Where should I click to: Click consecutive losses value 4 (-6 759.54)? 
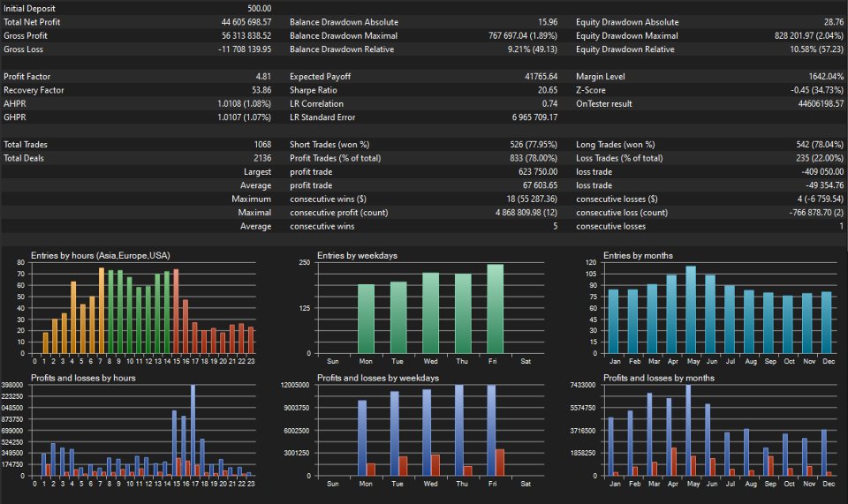[820, 199]
